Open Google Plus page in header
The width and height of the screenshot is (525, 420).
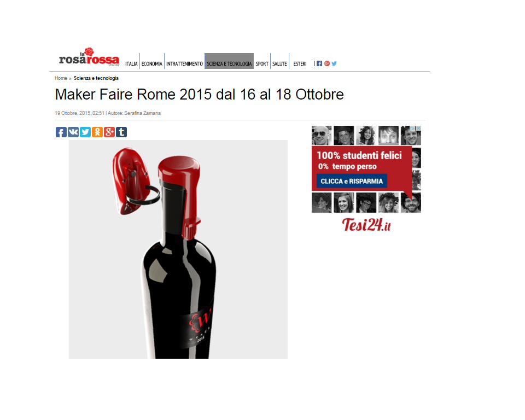click(327, 63)
